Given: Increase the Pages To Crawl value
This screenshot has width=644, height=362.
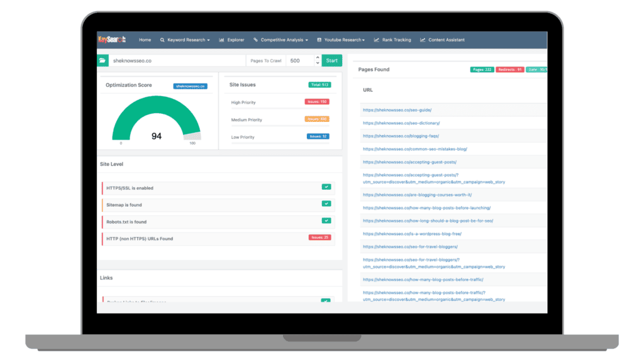Looking at the screenshot, I should pyautogui.click(x=318, y=57).
